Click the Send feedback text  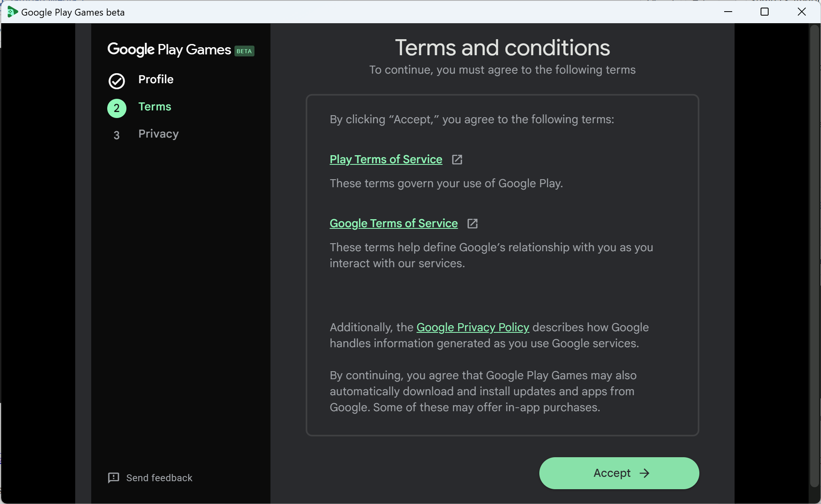click(x=159, y=478)
